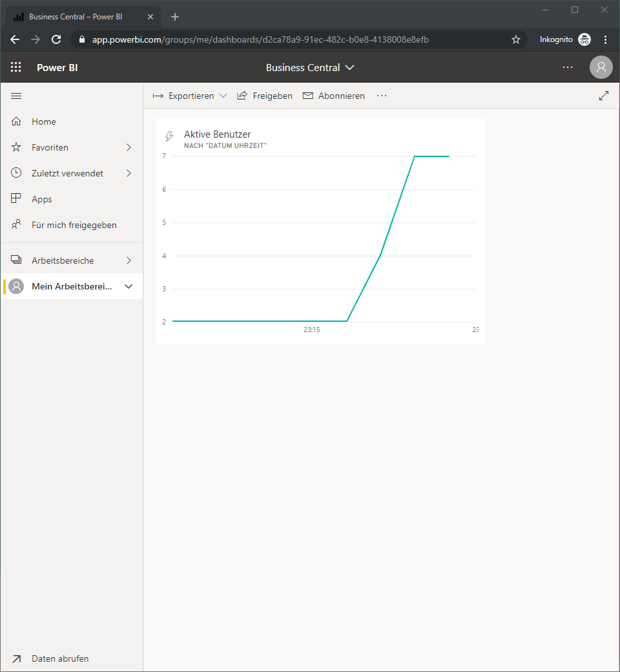Open more options ellipsis next to Abonnieren
620x672 pixels.
pyautogui.click(x=381, y=96)
